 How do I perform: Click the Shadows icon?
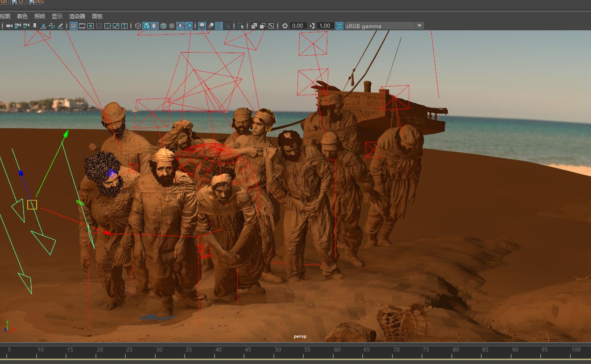[189, 26]
